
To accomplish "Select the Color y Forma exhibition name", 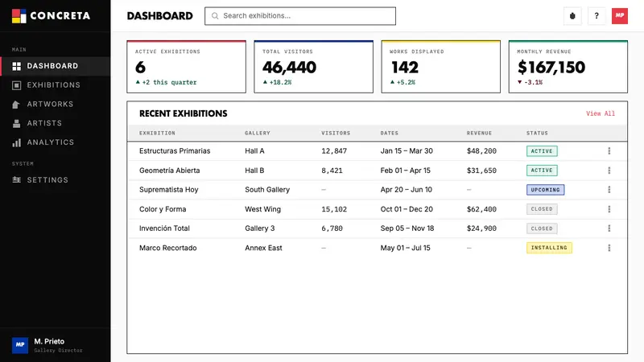I will (x=163, y=209).
